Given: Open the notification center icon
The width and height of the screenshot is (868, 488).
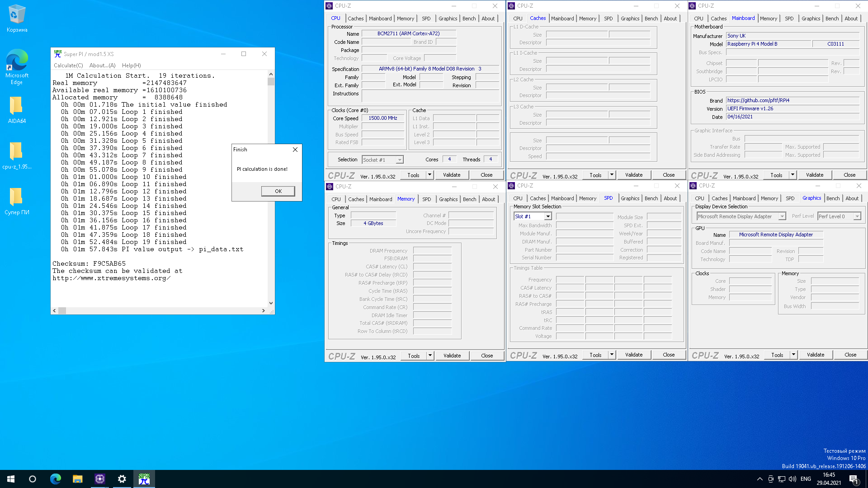Looking at the screenshot, I should tap(854, 479).
